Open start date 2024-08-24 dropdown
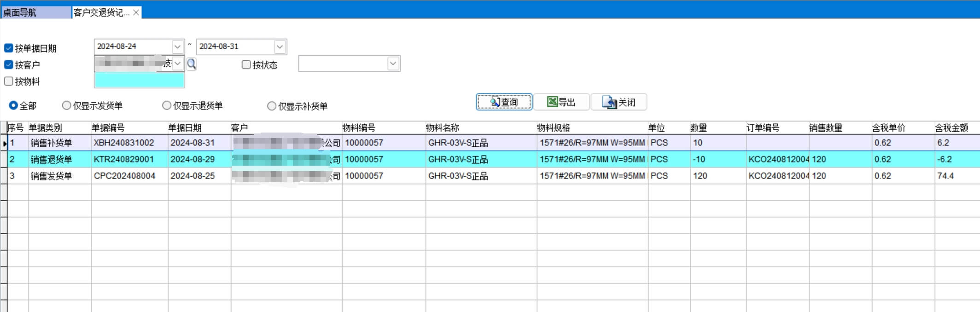The image size is (980, 312). (x=178, y=47)
